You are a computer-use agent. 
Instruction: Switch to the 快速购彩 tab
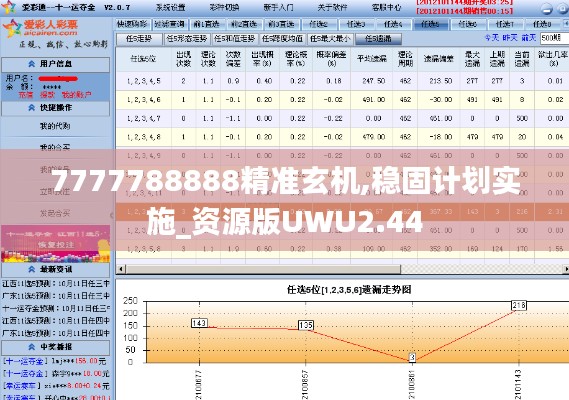click(132, 24)
